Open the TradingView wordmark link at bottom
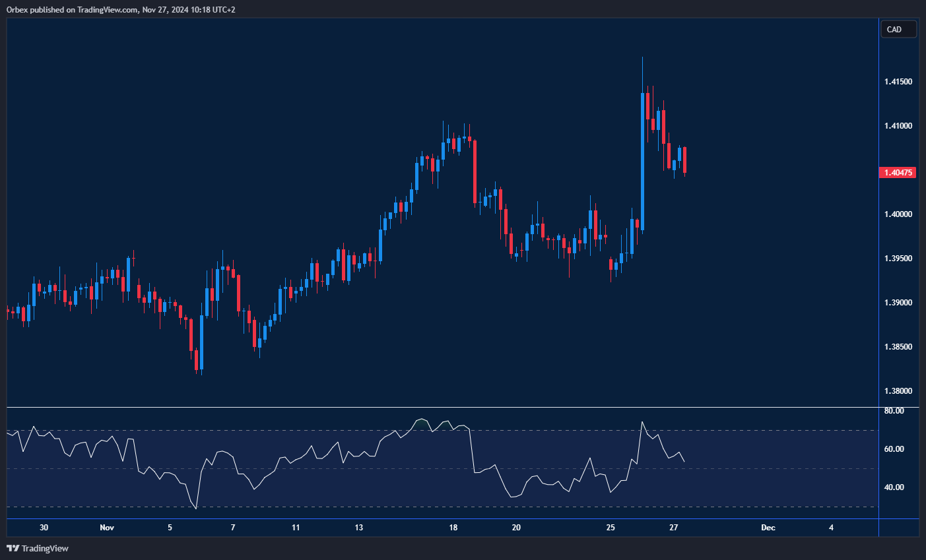926x560 pixels. click(x=45, y=548)
